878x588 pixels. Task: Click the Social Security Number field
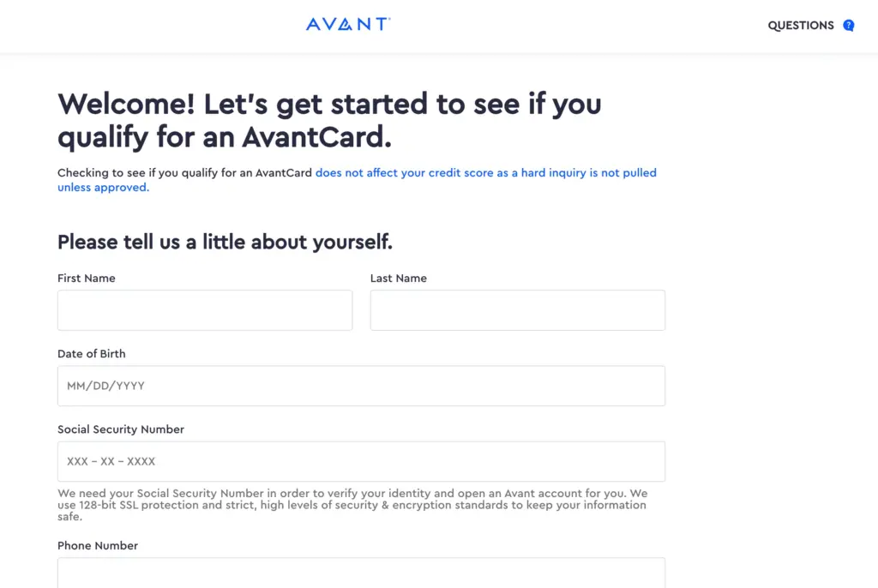tap(361, 460)
